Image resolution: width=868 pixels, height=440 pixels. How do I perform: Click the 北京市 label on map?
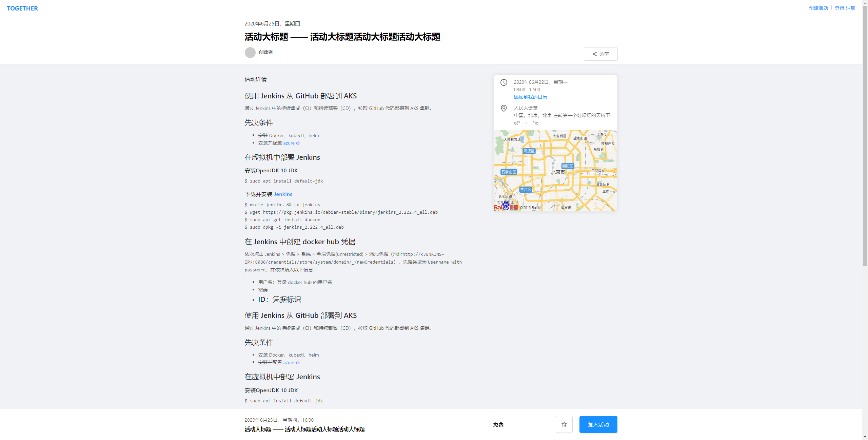[558, 172]
